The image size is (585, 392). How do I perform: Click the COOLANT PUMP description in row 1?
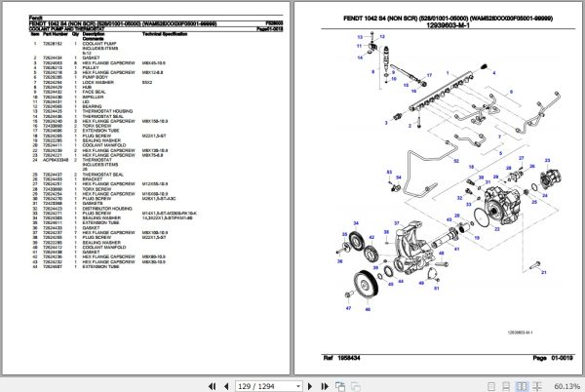(99, 44)
